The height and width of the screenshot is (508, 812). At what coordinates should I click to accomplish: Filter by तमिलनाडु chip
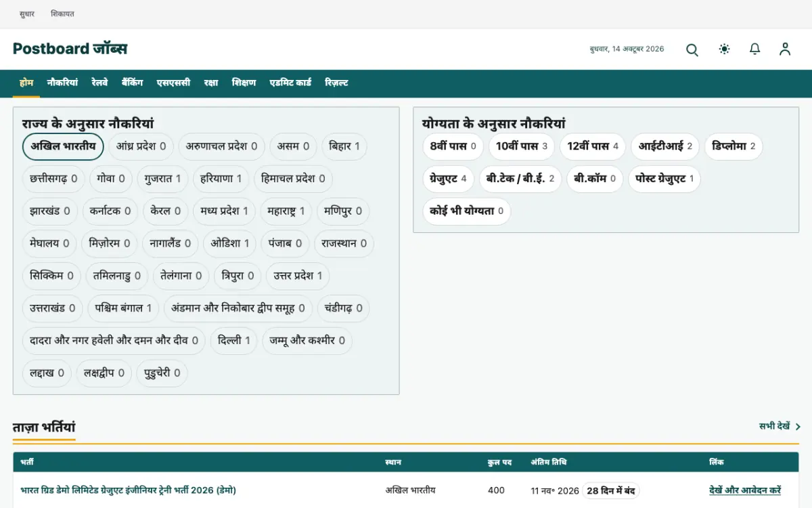point(117,276)
